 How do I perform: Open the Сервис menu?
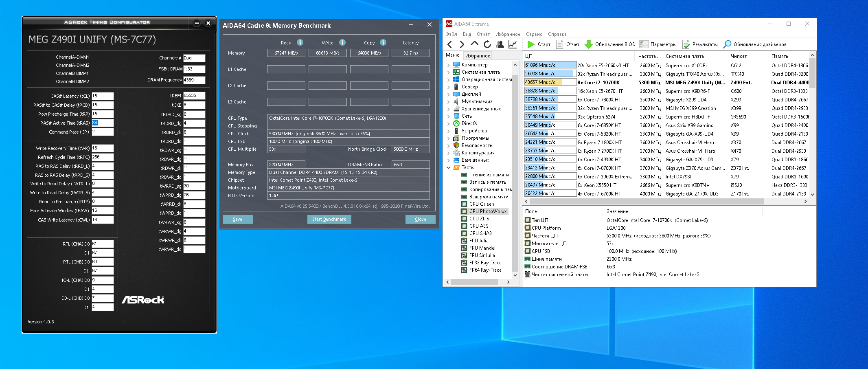click(x=533, y=34)
